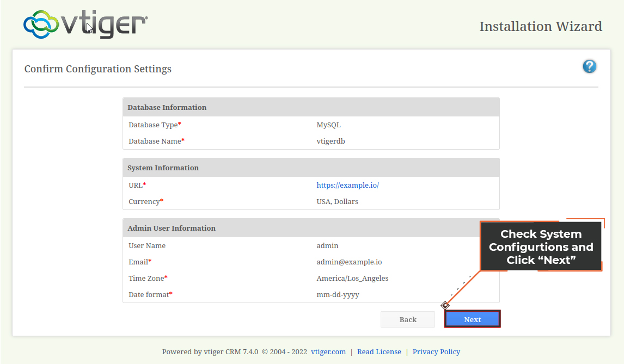Click the 'Confirm Configuration Settings' heading
Screen dimensions: 624x364
coord(98,69)
